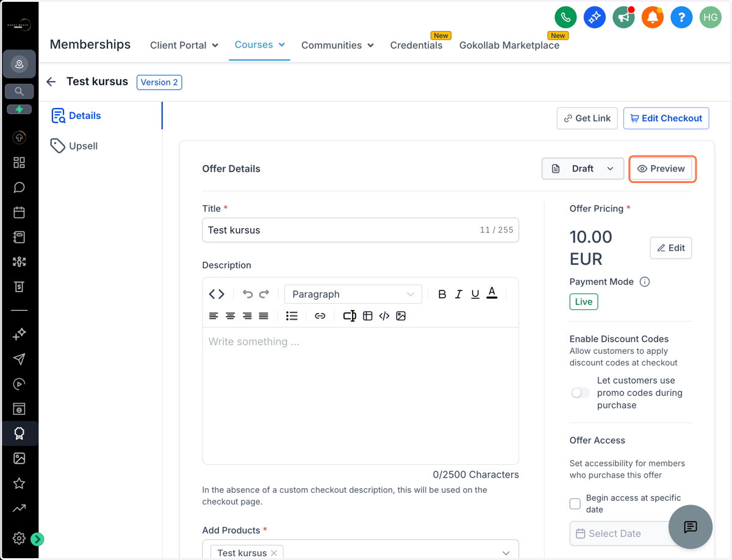732x560 pixels.
Task: Toggle source code view in editor
Action: tap(217, 294)
